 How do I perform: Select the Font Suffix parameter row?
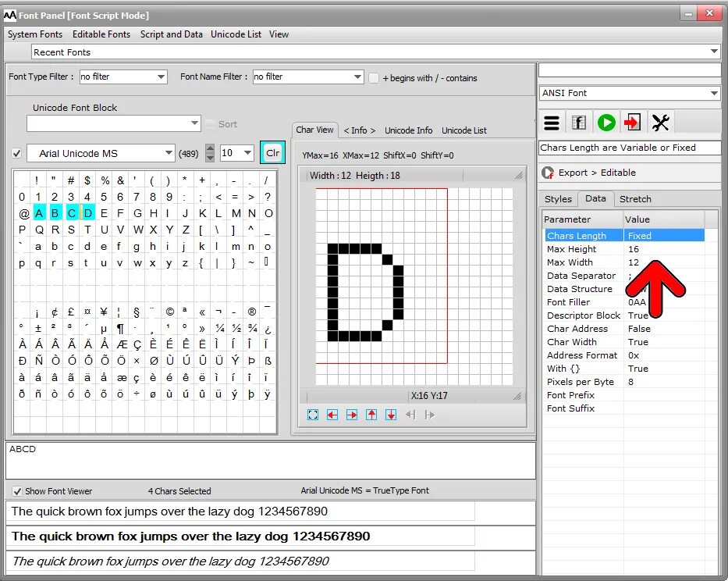[624, 408]
